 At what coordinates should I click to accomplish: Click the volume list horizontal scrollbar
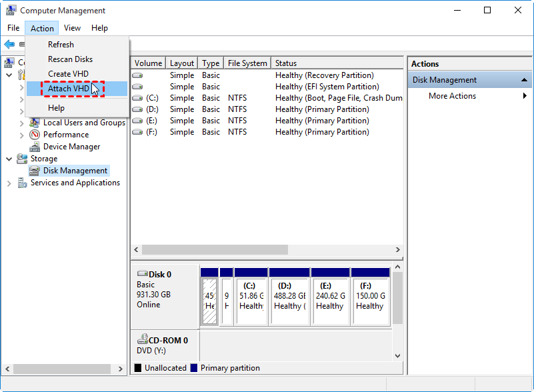pyautogui.click(x=215, y=249)
